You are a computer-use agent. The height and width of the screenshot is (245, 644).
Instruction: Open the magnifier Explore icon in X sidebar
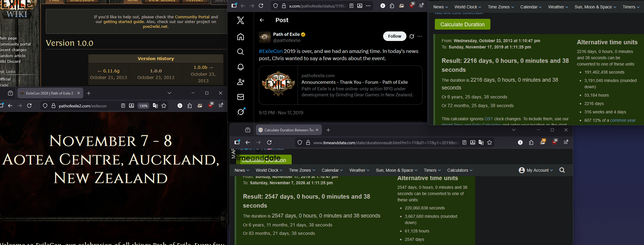coord(241,51)
